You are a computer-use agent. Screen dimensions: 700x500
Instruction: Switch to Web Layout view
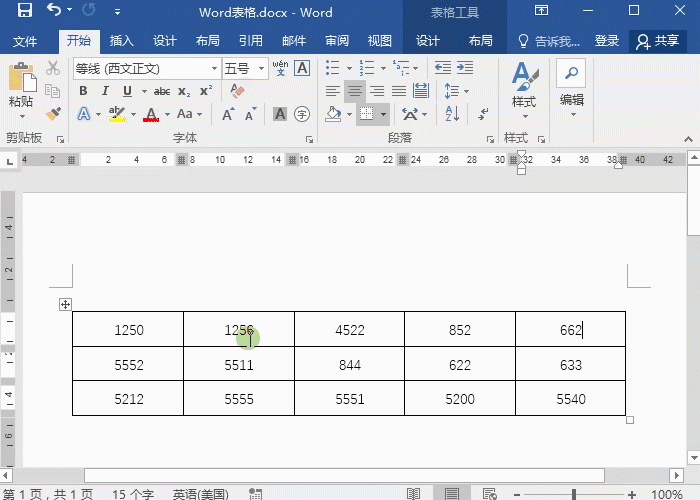[x=489, y=494]
